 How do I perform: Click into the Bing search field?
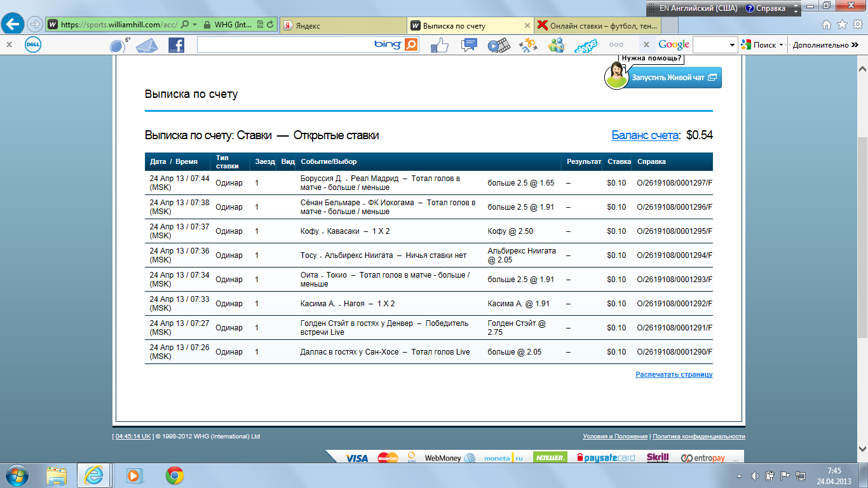coord(285,44)
